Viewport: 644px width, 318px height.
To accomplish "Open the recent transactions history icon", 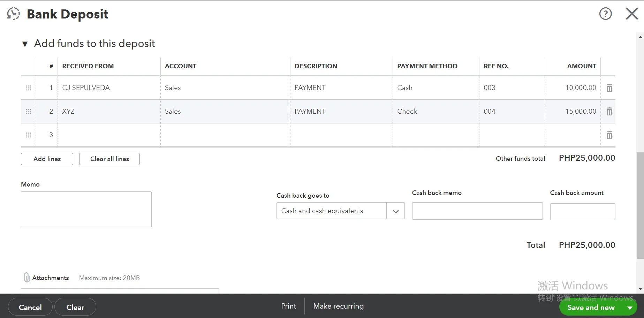I will pyautogui.click(x=14, y=14).
